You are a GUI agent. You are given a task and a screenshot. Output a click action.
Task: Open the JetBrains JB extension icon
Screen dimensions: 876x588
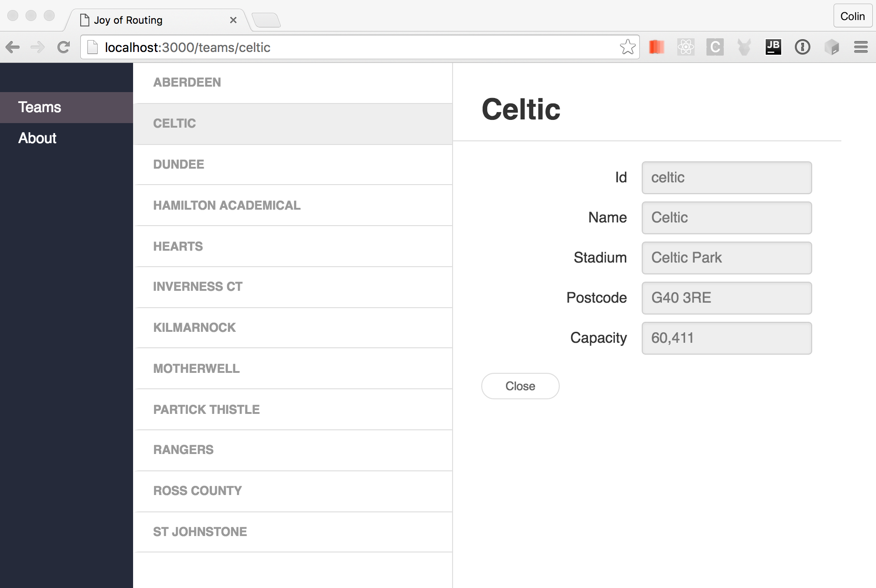773,47
